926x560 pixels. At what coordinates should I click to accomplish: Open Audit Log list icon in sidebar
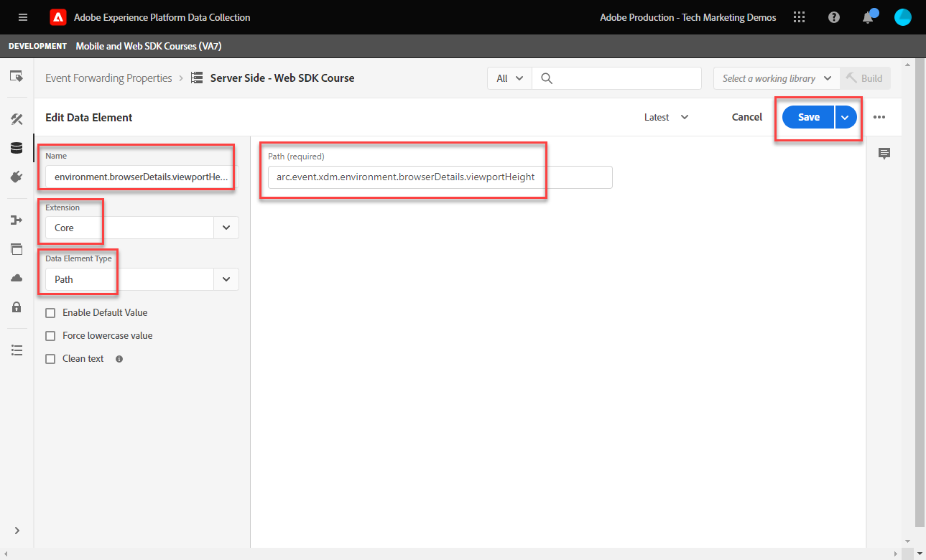(17, 350)
